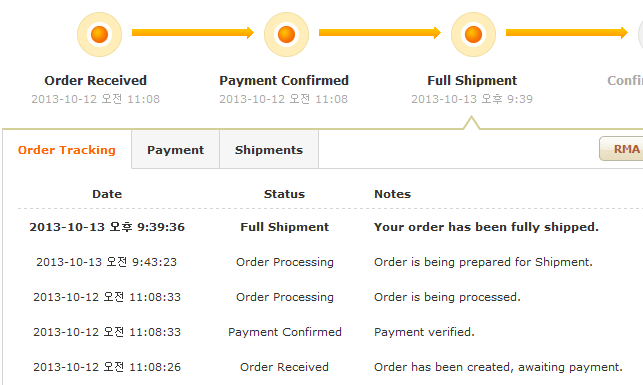Click the Payment Confirmed progress label

(x=284, y=80)
